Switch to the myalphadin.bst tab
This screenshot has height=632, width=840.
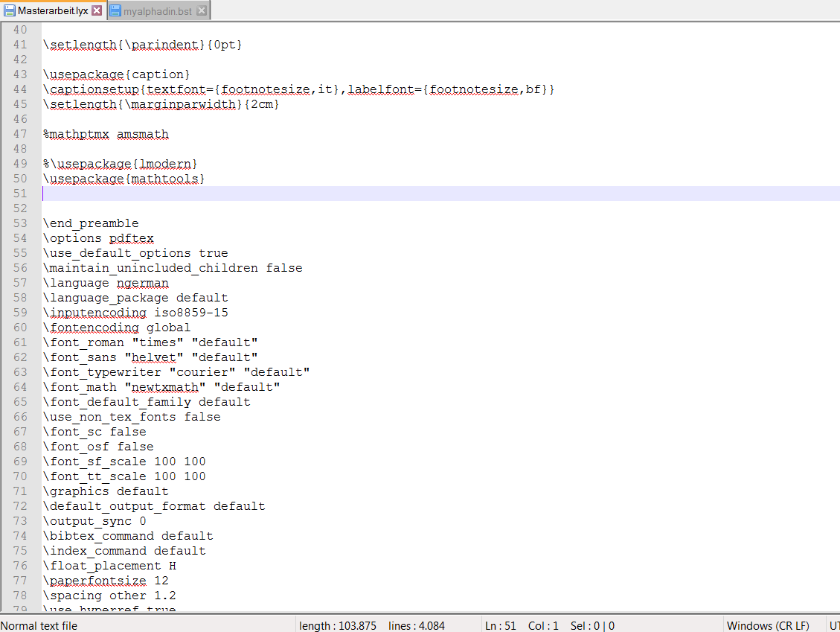tap(157, 10)
